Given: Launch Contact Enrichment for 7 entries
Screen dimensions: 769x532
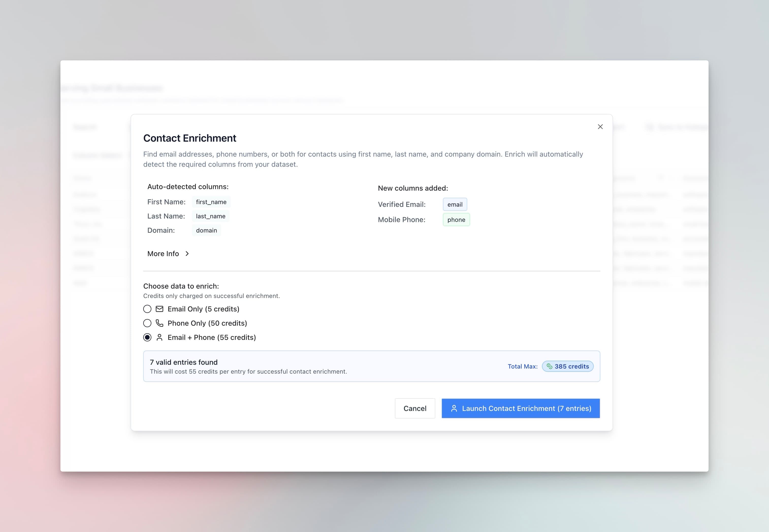Looking at the screenshot, I should pyautogui.click(x=521, y=408).
